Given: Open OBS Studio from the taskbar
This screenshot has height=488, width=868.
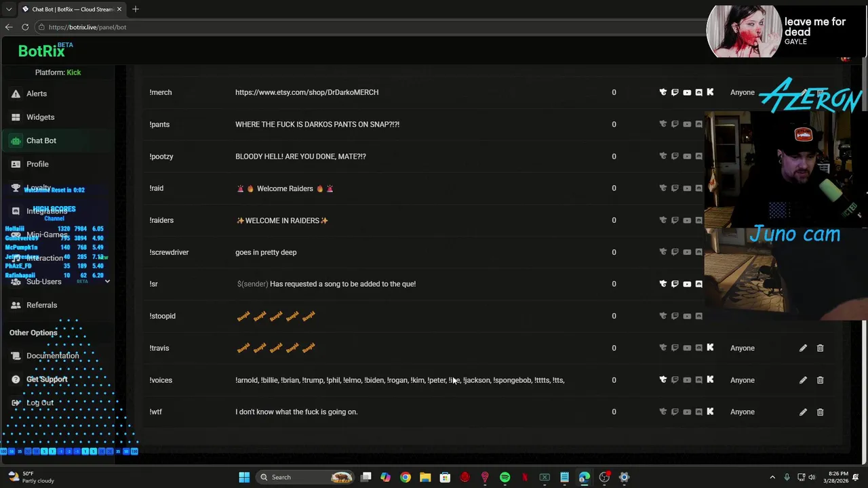Looking at the screenshot, I should pos(604,477).
